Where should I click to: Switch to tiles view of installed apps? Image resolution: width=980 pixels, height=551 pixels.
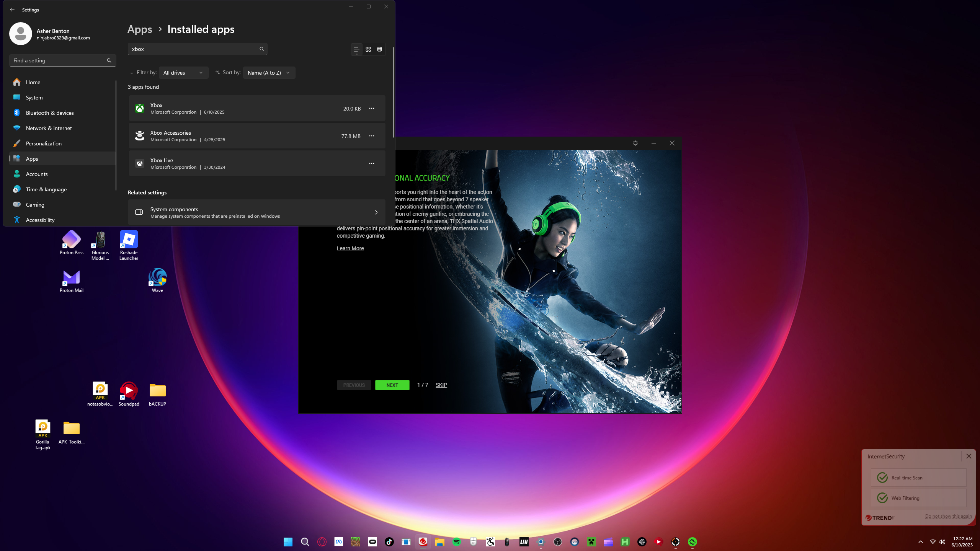[x=379, y=49]
